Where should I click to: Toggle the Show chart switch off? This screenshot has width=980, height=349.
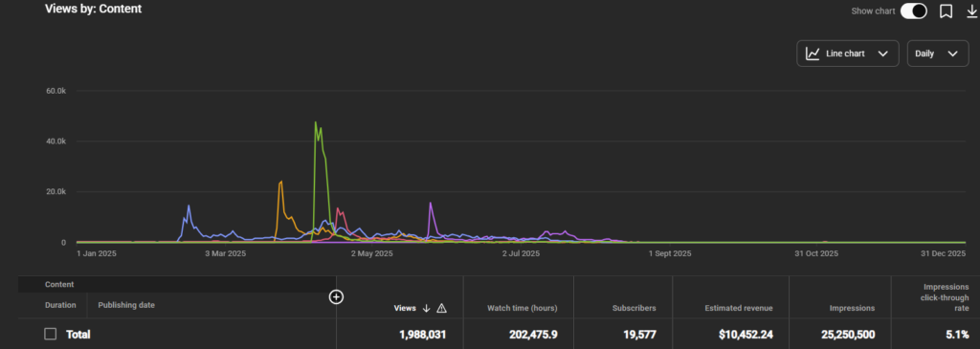913,11
